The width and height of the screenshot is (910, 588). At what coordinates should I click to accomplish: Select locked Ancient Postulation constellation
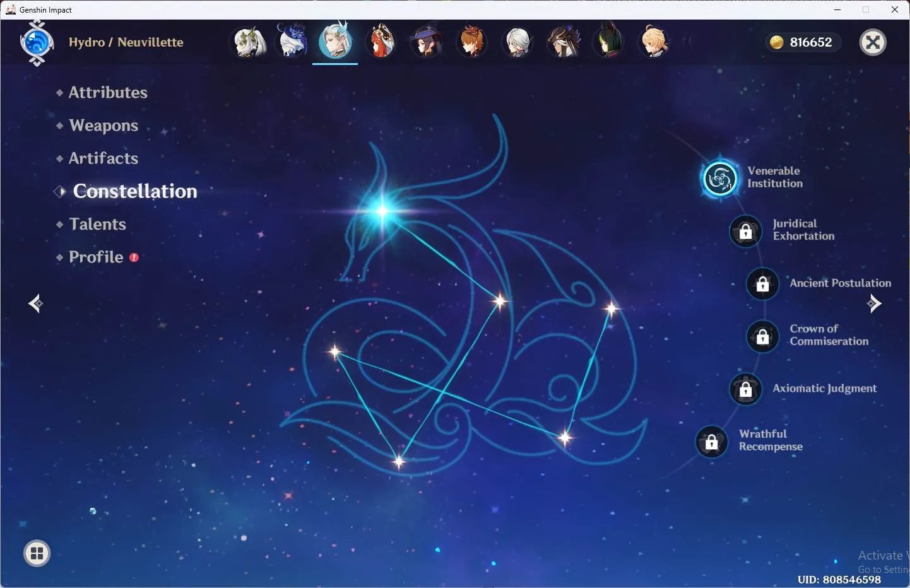762,283
